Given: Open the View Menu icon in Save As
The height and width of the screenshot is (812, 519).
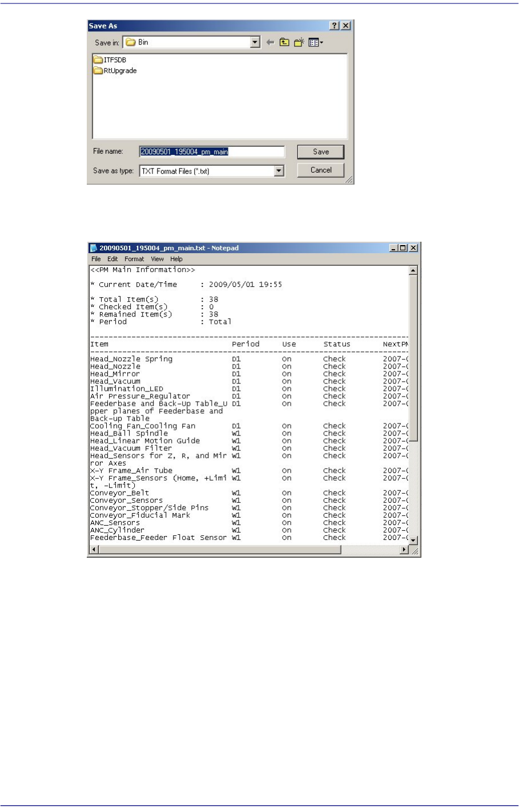Looking at the screenshot, I should click(316, 42).
